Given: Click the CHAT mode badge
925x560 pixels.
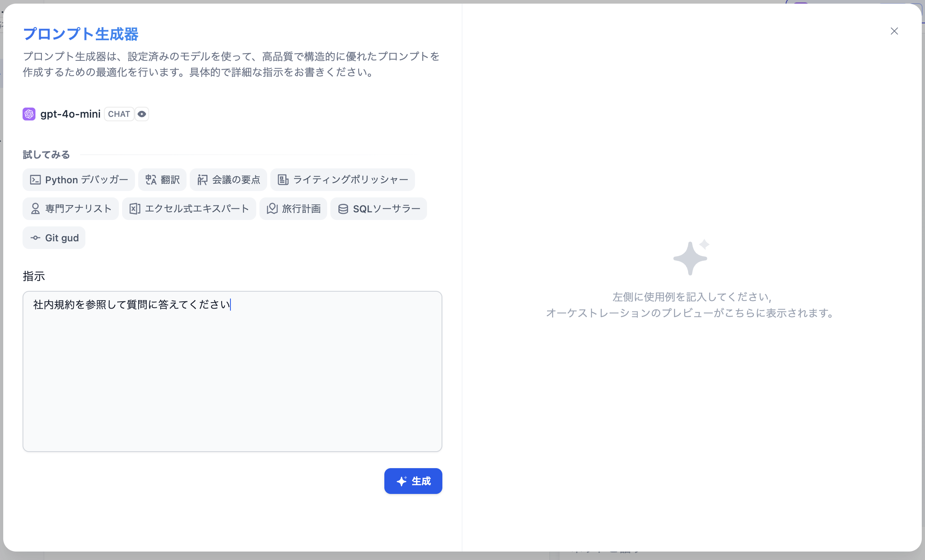Looking at the screenshot, I should click(x=119, y=114).
